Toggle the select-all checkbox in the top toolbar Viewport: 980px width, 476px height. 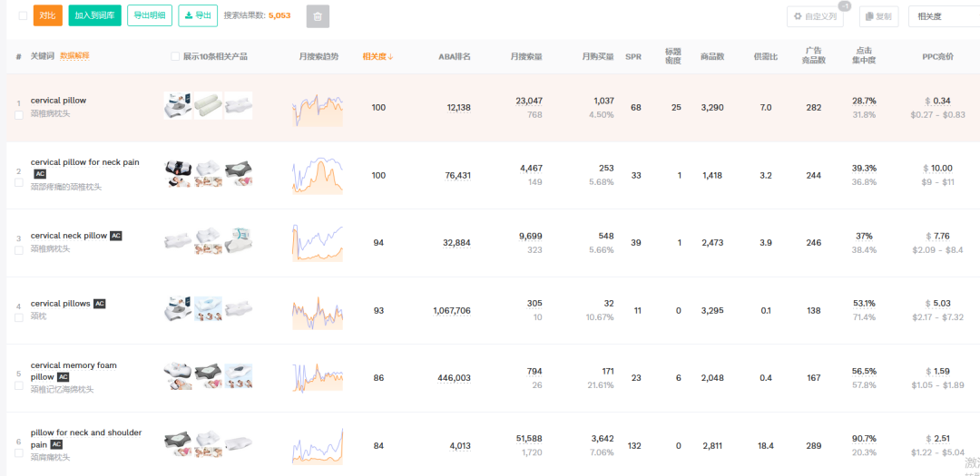pyautogui.click(x=23, y=15)
